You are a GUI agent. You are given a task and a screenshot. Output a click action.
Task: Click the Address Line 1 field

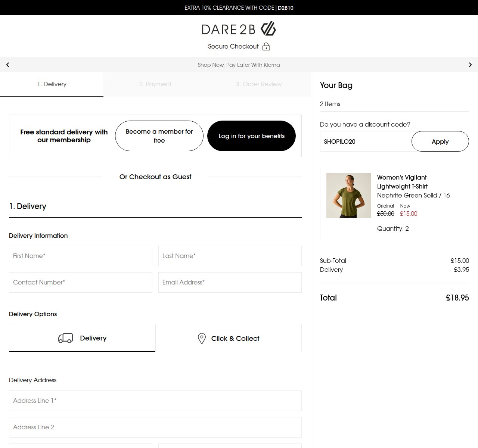click(x=155, y=401)
